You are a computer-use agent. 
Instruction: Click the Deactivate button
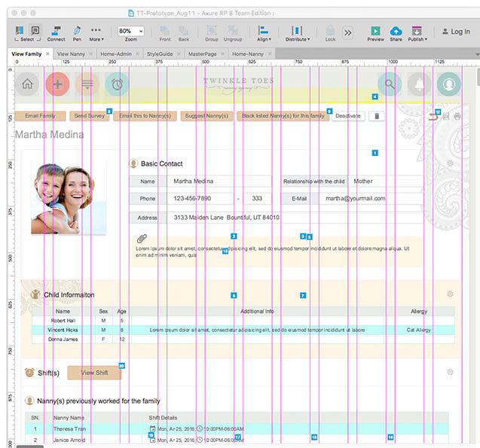[x=348, y=116]
